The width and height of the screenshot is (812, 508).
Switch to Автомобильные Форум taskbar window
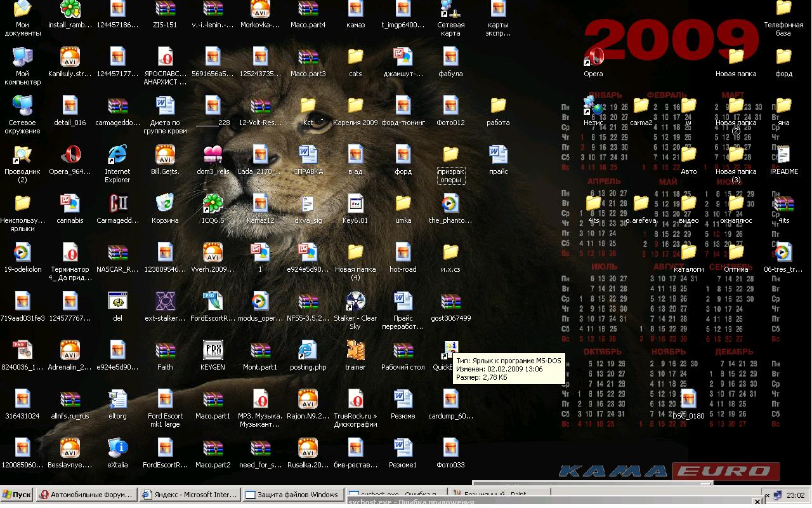[x=86, y=495]
